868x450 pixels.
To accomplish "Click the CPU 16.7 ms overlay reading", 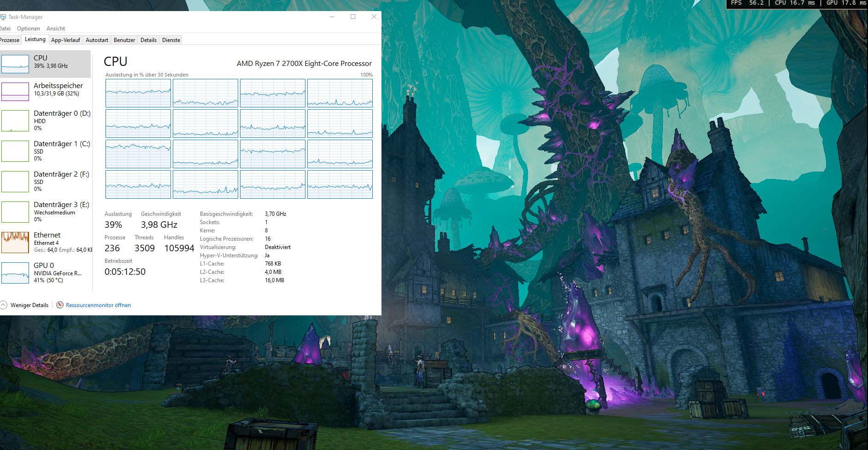I will [795, 3].
